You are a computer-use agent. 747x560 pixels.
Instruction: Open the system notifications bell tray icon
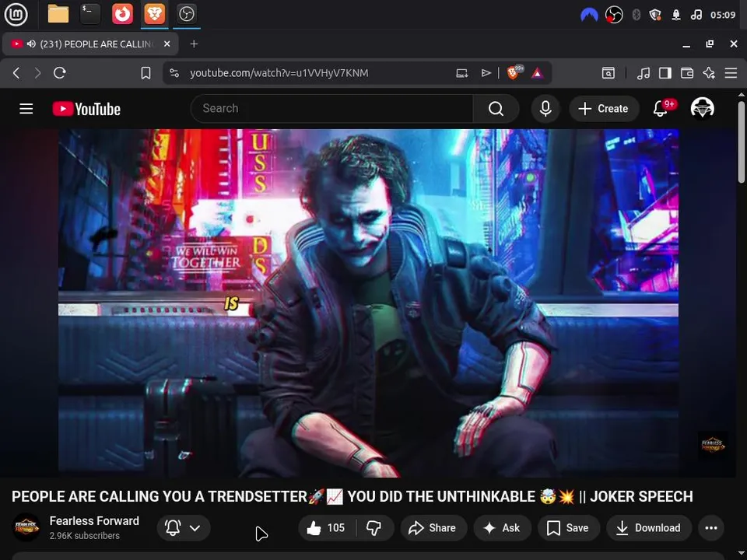[x=675, y=15]
